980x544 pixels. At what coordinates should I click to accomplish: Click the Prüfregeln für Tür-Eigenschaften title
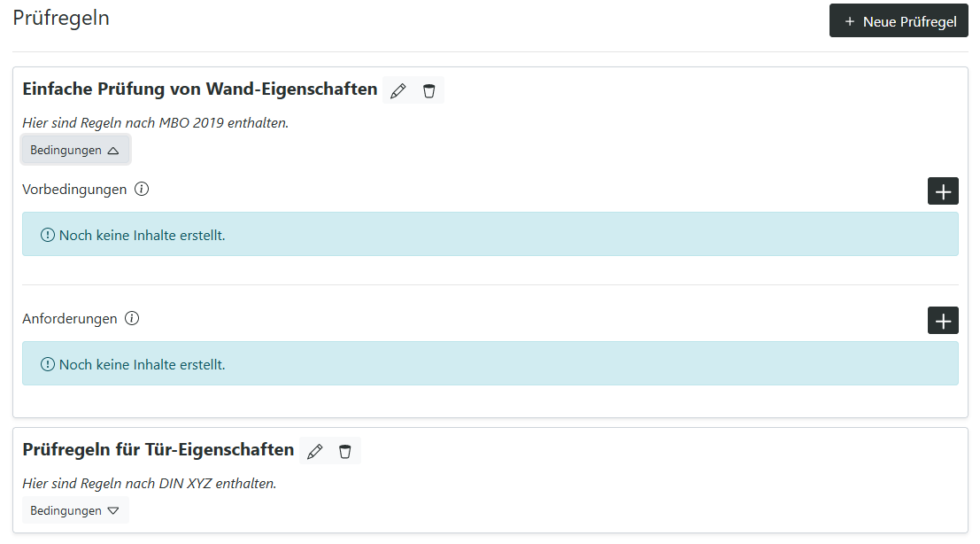158,449
